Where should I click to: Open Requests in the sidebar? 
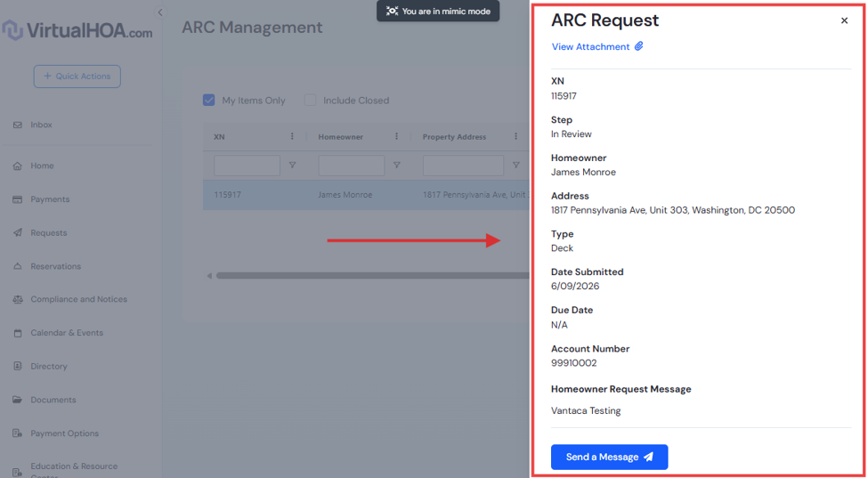point(49,233)
